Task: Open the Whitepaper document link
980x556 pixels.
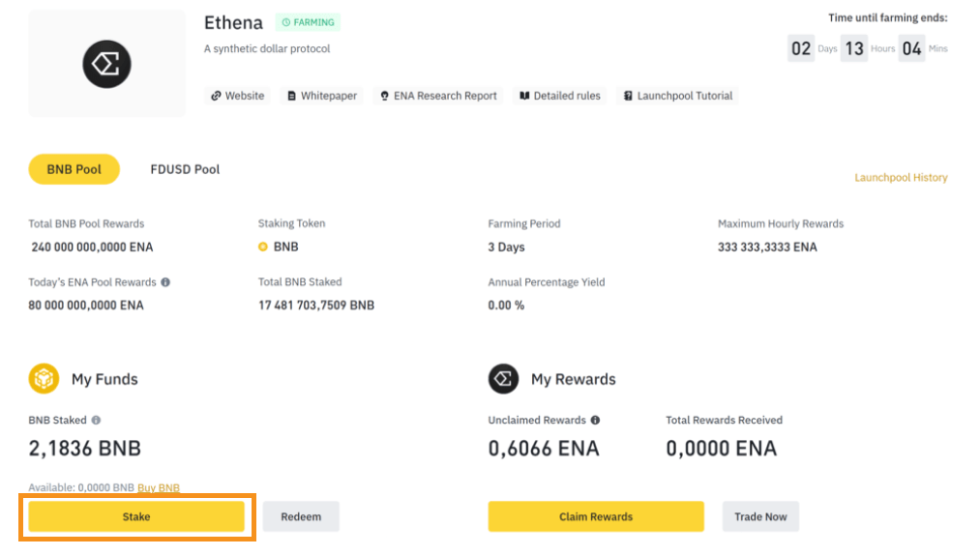Action: click(x=322, y=96)
